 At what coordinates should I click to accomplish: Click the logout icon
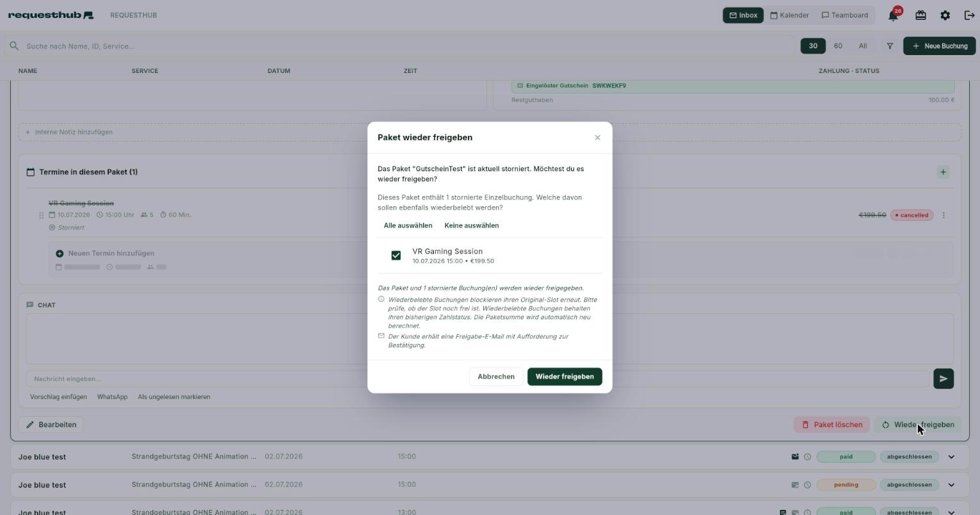click(969, 15)
